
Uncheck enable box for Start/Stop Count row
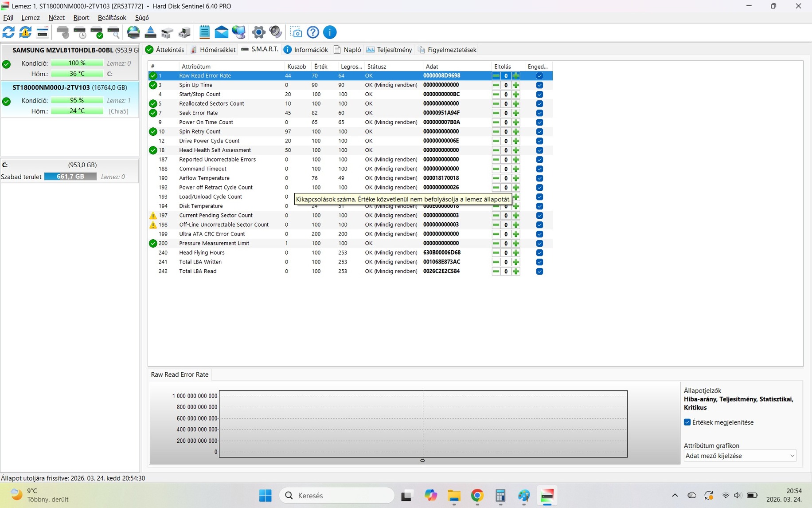(x=539, y=95)
